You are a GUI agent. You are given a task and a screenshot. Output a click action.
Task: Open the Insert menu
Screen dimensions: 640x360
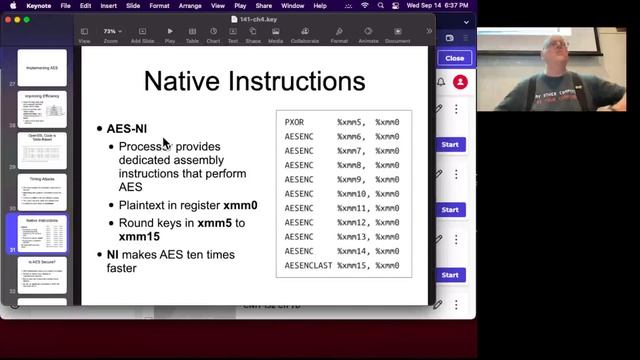(109, 6)
